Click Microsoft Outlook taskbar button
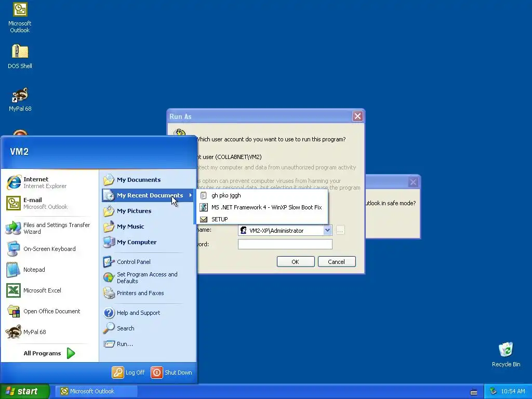This screenshot has width=532, height=399. pyautogui.click(x=97, y=391)
